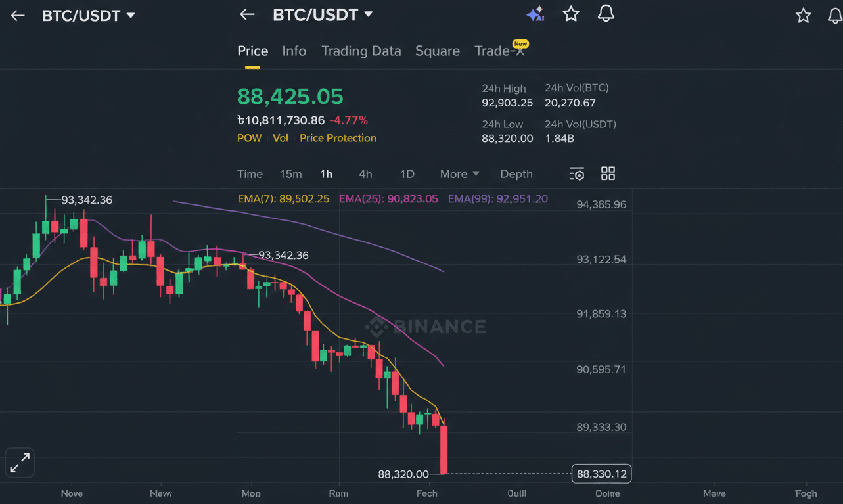This screenshot has width=843, height=504.
Task: Click the 24h High value 92,903.25
Action: pos(507,103)
